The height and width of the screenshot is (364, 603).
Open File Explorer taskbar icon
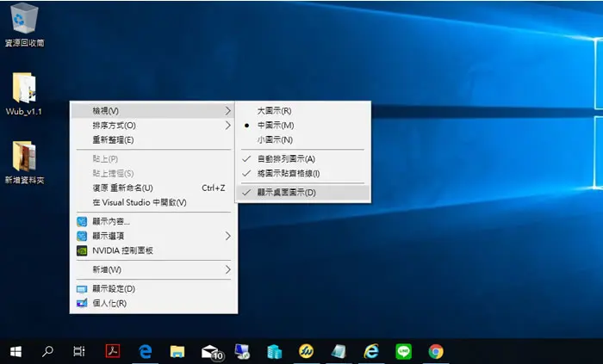(x=177, y=351)
